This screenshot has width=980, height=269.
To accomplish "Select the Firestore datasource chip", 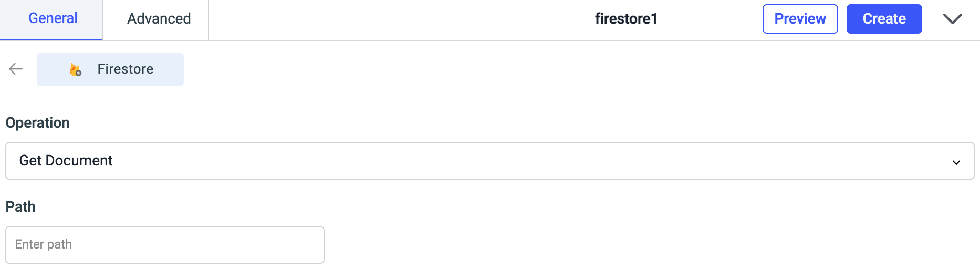I will [x=110, y=69].
